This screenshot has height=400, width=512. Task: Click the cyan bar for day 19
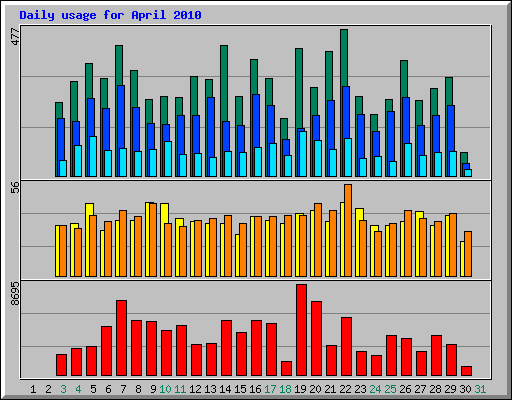pyautogui.click(x=303, y=154)
